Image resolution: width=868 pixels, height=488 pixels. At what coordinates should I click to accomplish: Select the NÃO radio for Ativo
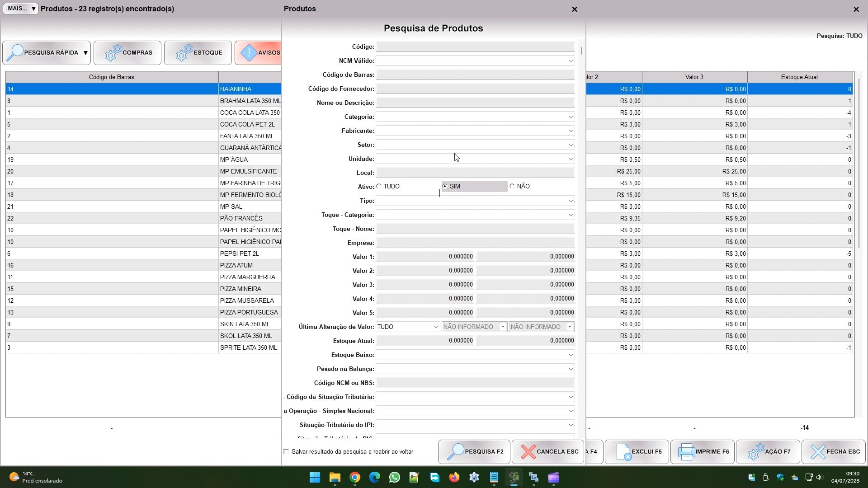click(512, 186)
